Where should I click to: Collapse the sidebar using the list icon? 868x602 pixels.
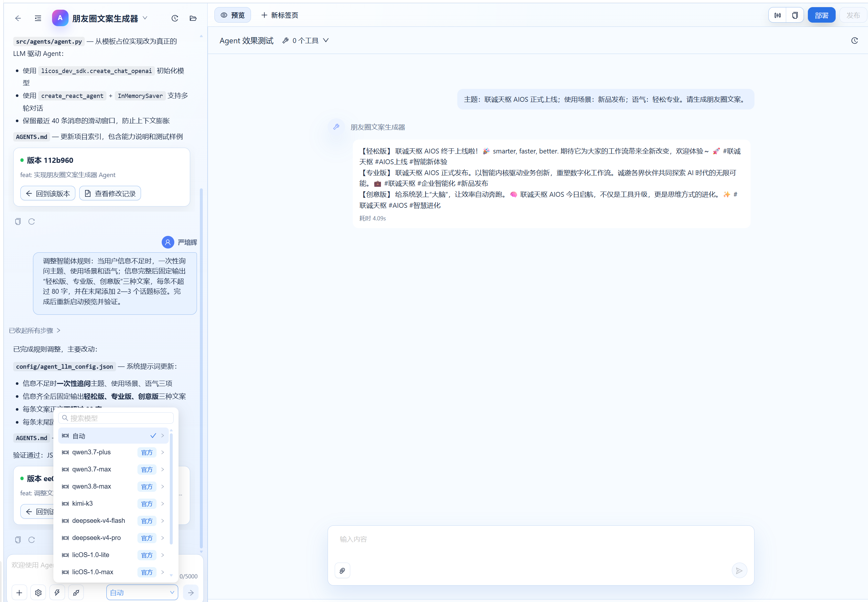[x=38, y=18]
